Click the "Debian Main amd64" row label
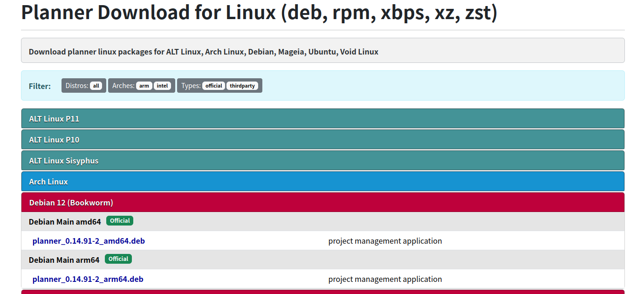 (65, 222)
